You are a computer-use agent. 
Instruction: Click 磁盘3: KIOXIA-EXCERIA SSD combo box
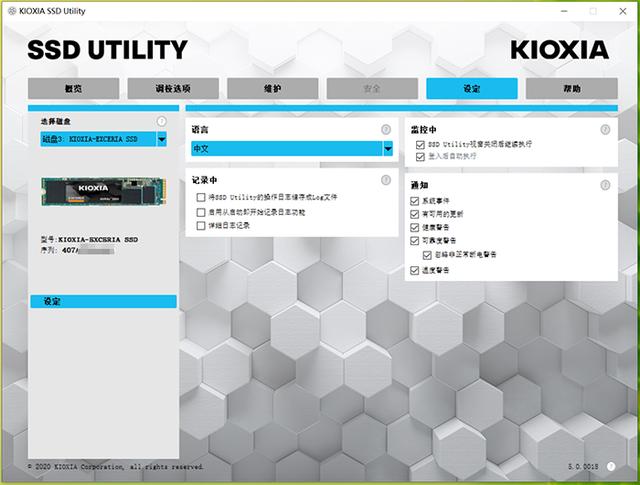coord(104,139)
